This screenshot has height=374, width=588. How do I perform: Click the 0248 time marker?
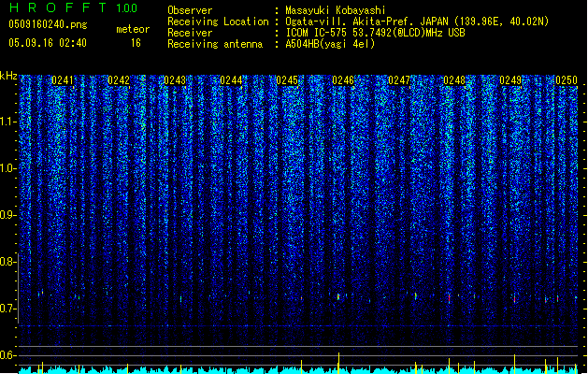454,80
